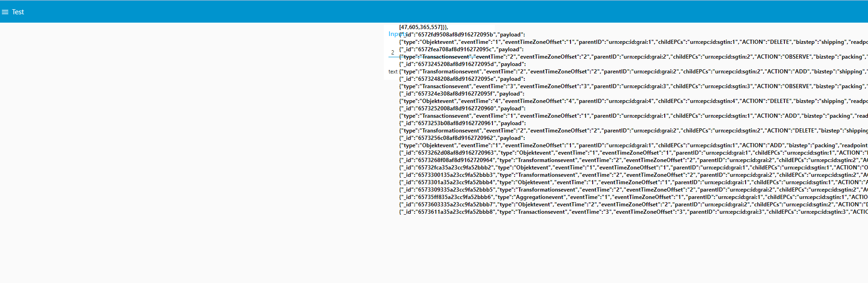Click the id 6573611a35a23cc9fa52bbb8 line
The image size is (868, 283).
(x=633, y=212)
